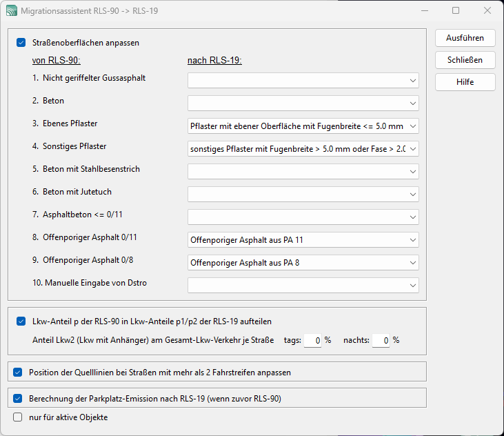This screenshot has height=436, width=504.
Task: Click the Migrationsassistent app icon in title bar
Action: tap(12, 10)
